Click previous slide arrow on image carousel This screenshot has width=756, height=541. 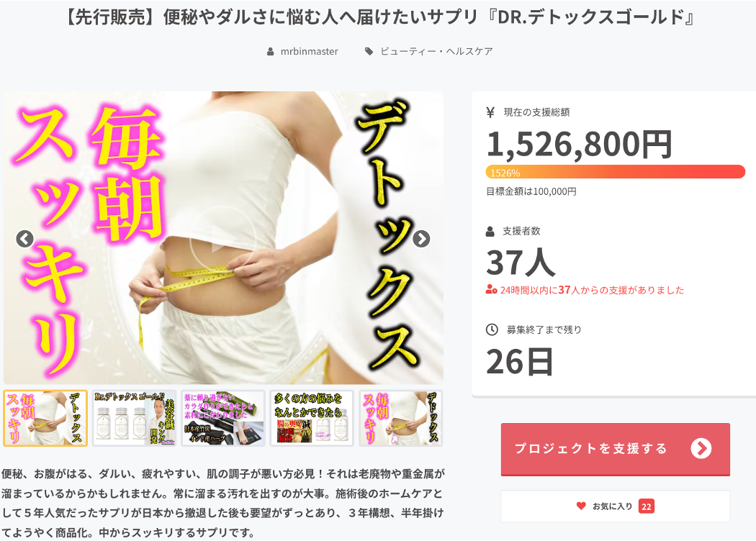click(x=24, y=238)
